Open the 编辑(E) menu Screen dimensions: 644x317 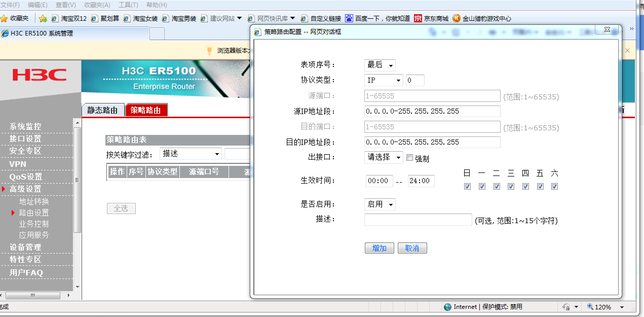37,5
